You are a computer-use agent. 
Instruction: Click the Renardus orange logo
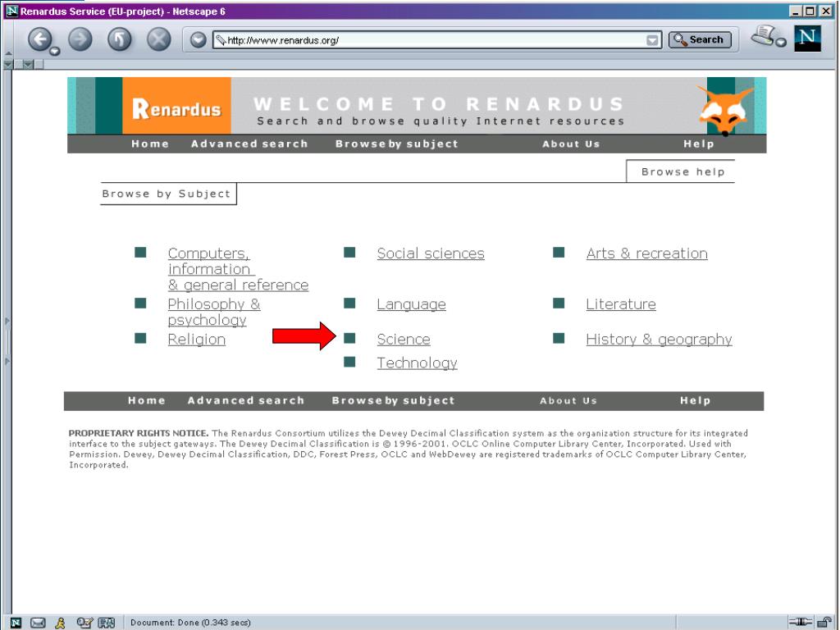click(x=177, y=106)
